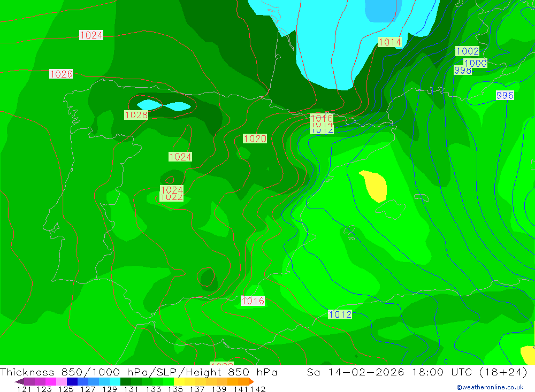The image size is (535, 392).
Task: Click the chart title 'Thickness 850/1000 hPa/SLP/Height 850 hPa'
Action: point(139,372)
